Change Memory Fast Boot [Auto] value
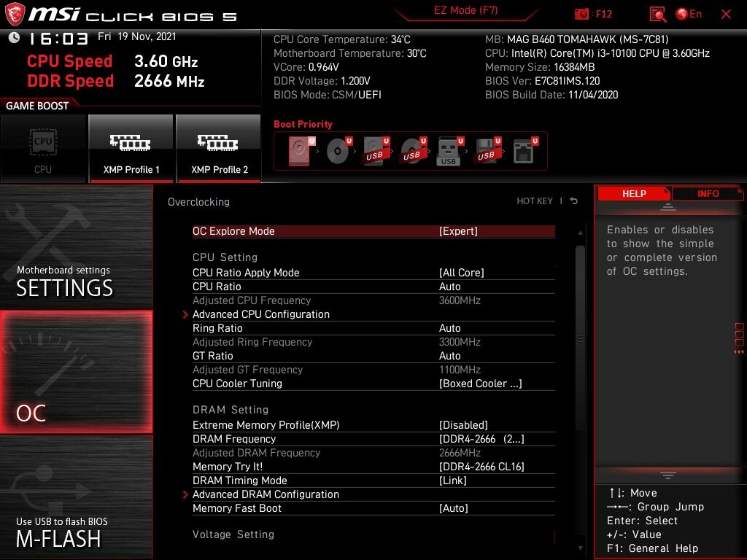 coord(454,508)
